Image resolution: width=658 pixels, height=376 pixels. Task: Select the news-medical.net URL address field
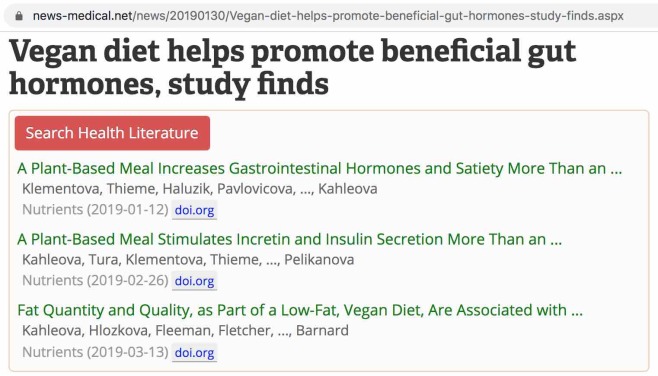tap(328, 16)
